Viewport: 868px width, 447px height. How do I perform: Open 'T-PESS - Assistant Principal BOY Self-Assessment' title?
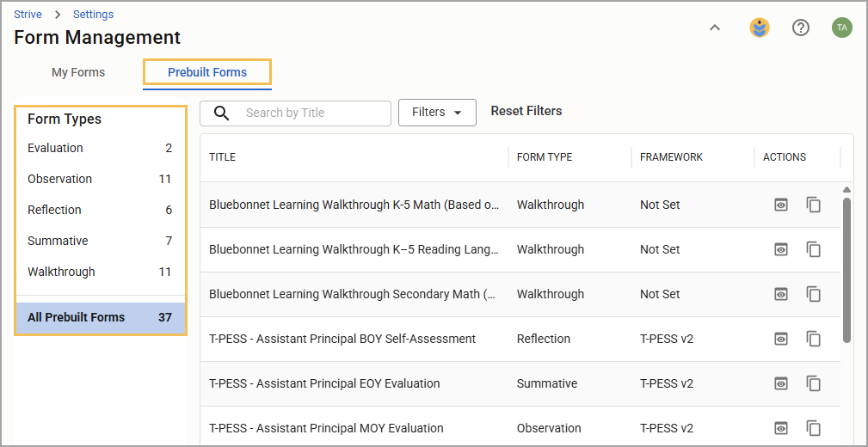pos(342,339)
